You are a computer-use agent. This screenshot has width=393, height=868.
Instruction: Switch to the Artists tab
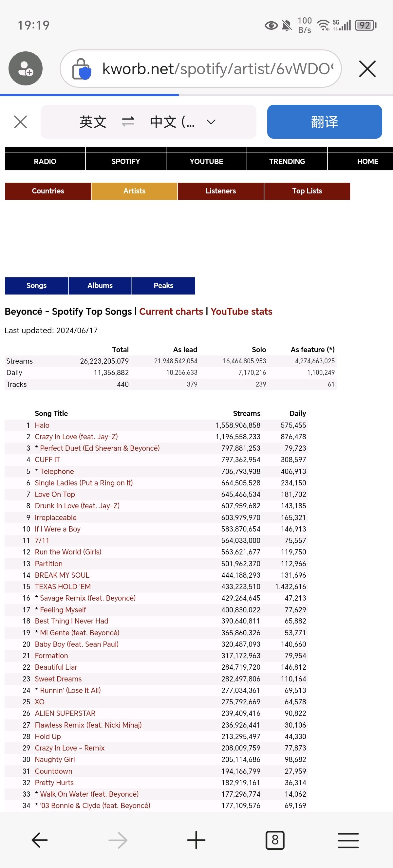tap(135, 191)
